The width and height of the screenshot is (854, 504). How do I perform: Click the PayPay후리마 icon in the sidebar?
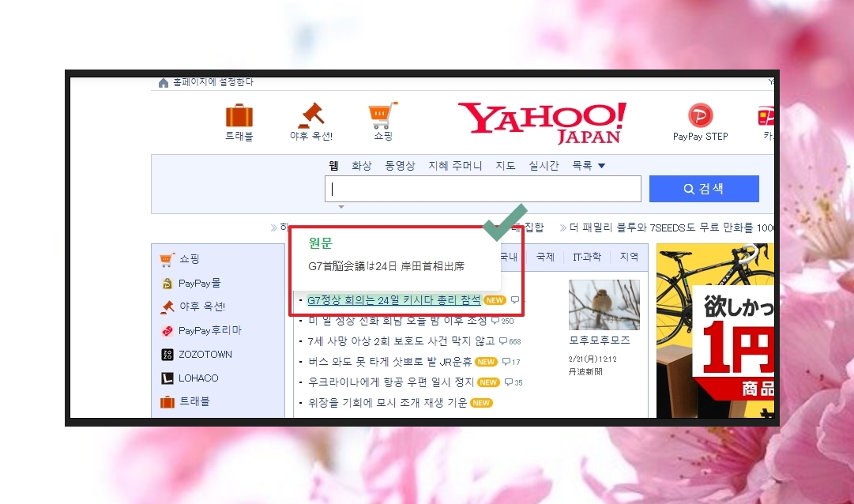[x=167, y=331]
